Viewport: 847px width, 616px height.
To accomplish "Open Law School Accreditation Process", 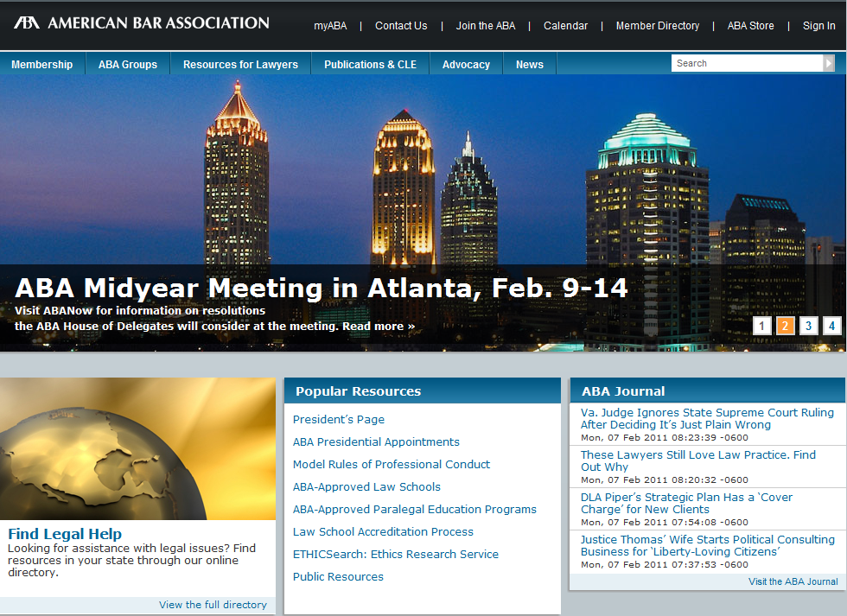I will point(383,532).
